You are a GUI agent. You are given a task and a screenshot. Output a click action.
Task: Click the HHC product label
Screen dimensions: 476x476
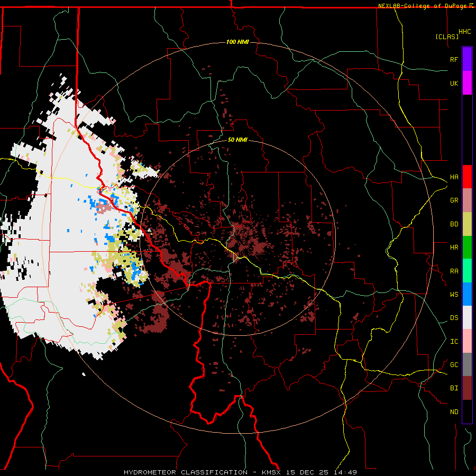click(464, 32)
